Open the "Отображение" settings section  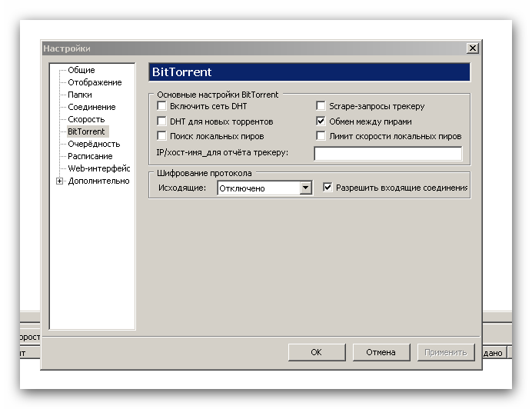95,82
